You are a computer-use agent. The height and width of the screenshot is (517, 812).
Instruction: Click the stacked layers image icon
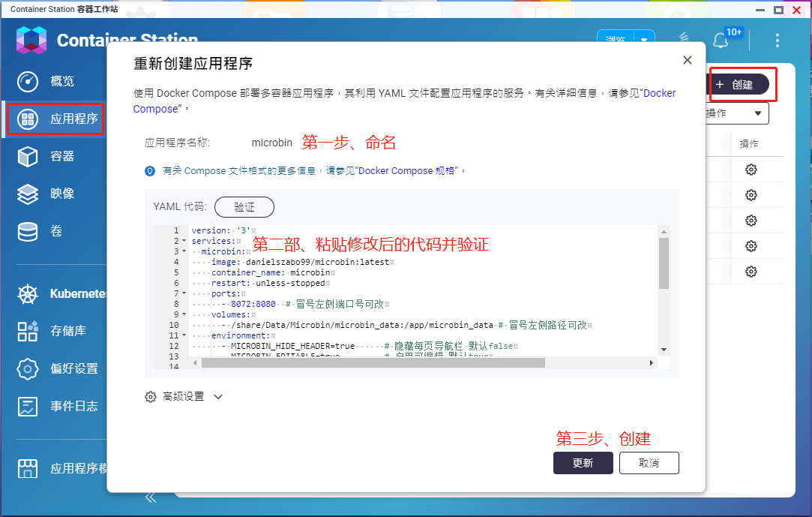tap(28, 194)
